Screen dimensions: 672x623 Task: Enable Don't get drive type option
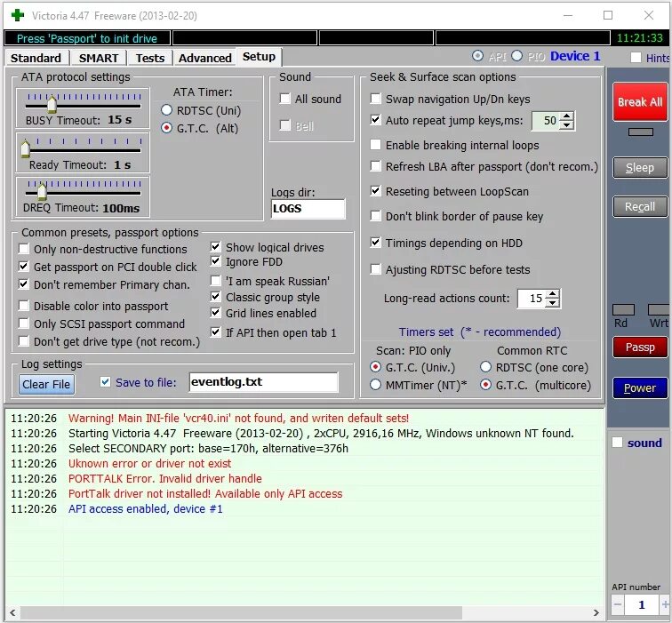coord(24,341)
